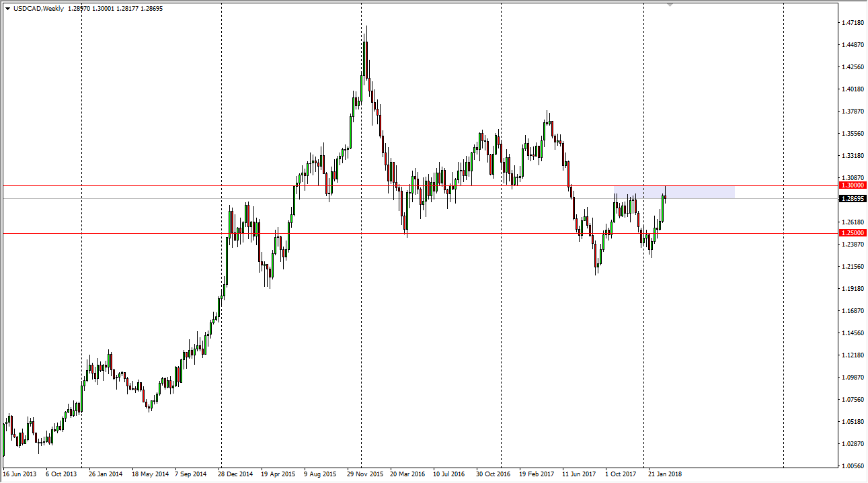This screenshot has height=483, width=868.
Task: Click the 16 Jun 2013 date label
Action: pyautogui.click(x=20, y=474)
